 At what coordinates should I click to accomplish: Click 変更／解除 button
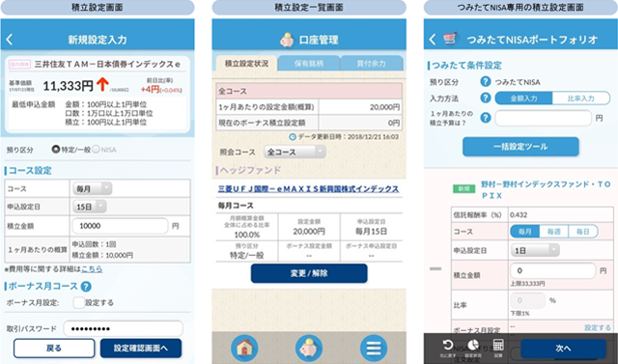coord(309,273)
